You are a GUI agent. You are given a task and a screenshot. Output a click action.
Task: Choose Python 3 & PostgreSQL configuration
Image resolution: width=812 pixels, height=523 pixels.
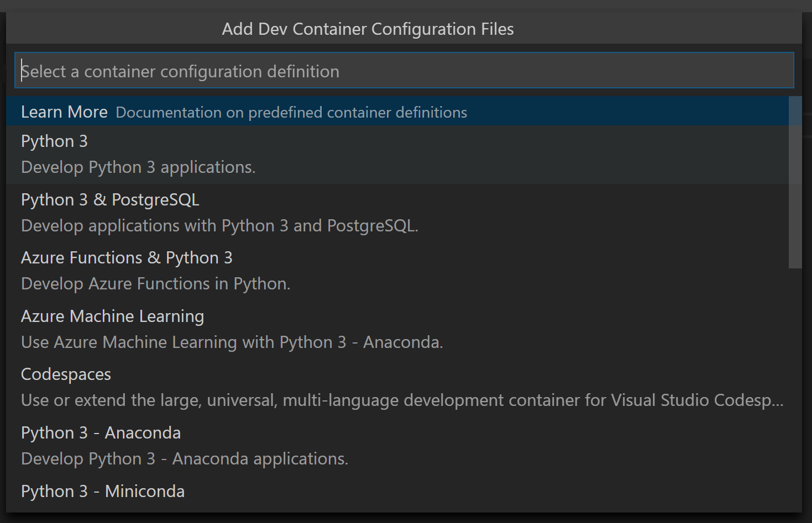[109, 200]
